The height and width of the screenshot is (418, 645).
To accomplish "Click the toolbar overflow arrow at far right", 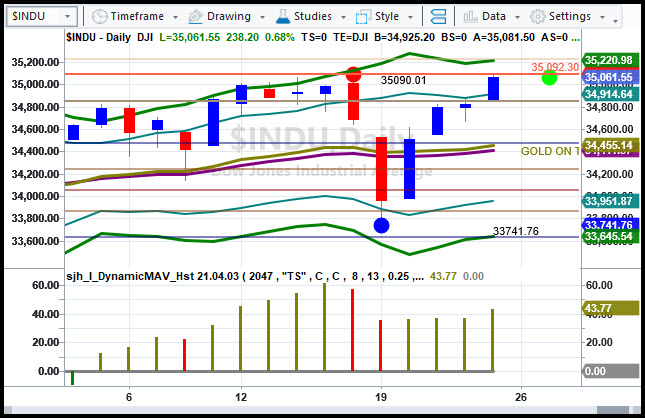I will tap(615, 21).
